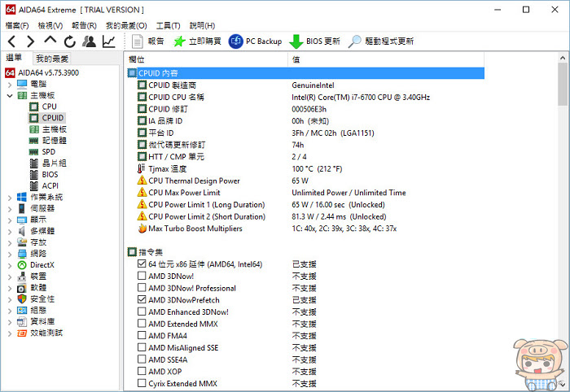This screenshot has width=570, height=392.
Task: Click the 值 column header
Action: 386,59
